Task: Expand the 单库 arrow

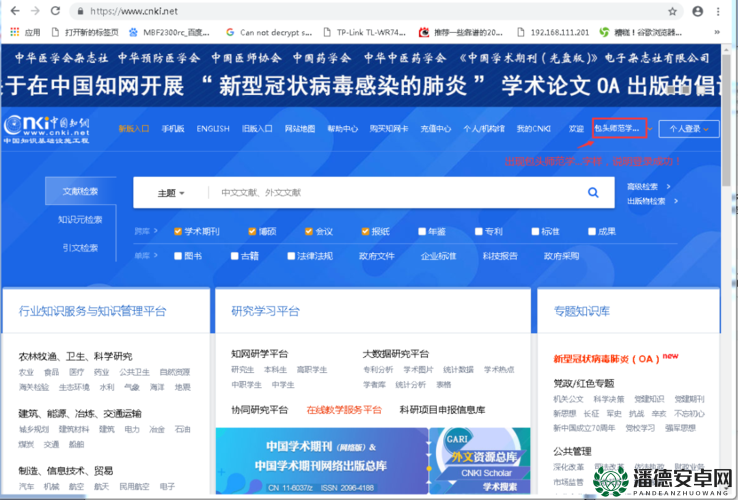Action: pos(156,255)
